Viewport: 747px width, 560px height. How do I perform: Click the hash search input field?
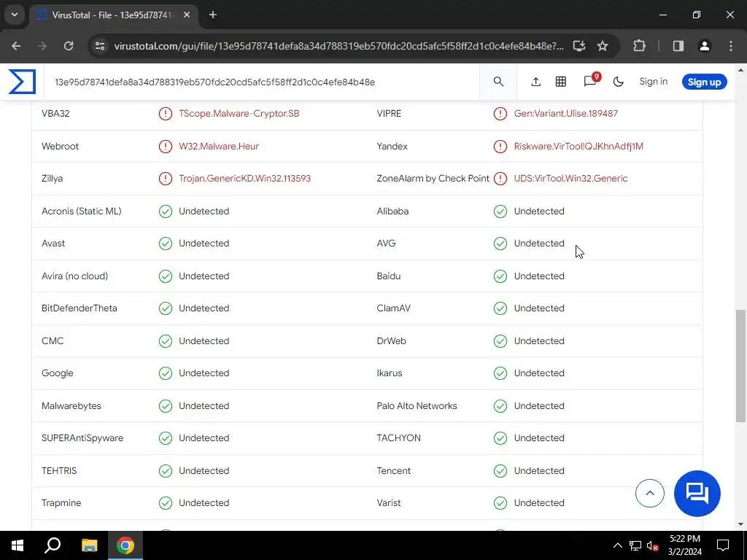[262, 82]
